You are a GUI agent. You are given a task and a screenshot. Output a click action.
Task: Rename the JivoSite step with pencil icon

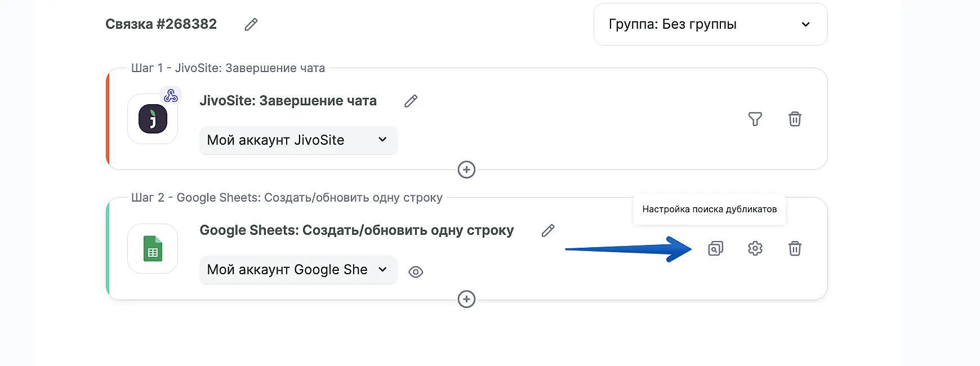click(x=411, y=101)
